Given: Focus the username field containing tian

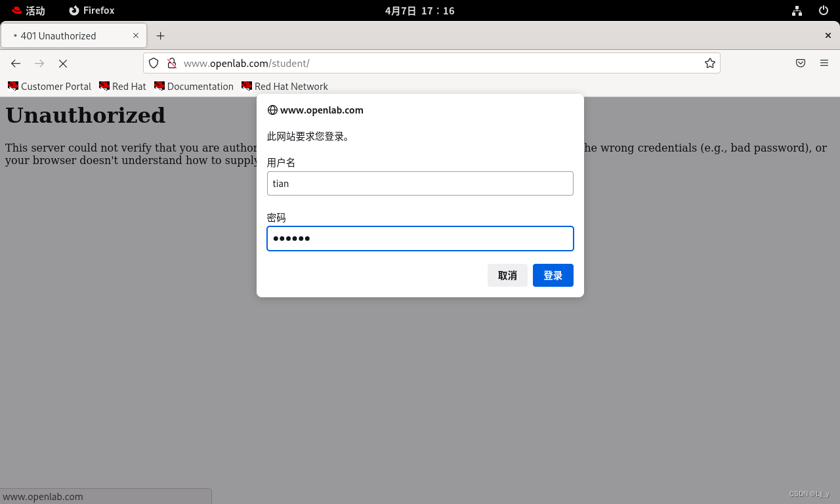Looking at the screenshot, I should click(x=420, y=183).
